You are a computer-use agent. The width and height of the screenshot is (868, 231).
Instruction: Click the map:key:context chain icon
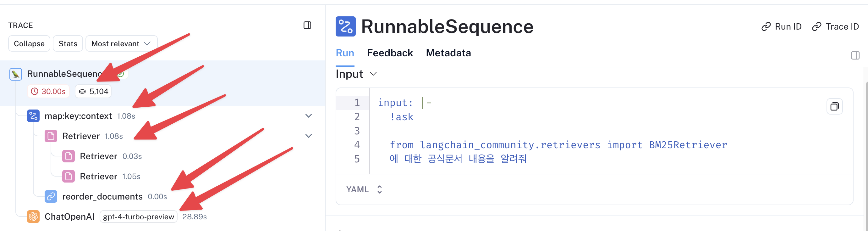click(x=33, y=116)
